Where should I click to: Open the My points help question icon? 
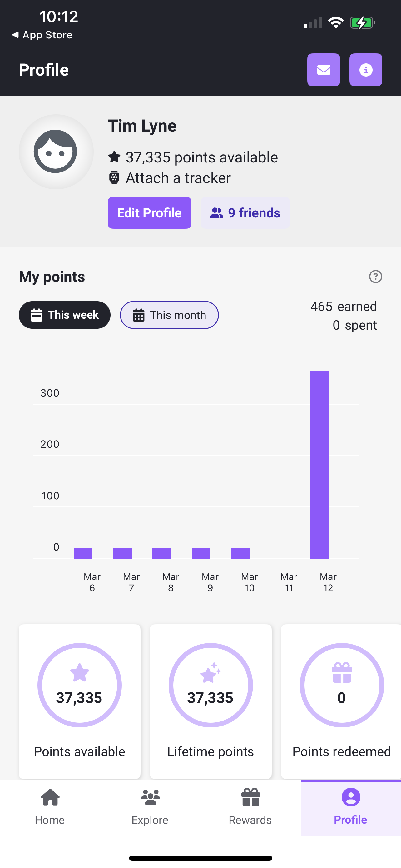coord(375,276)
